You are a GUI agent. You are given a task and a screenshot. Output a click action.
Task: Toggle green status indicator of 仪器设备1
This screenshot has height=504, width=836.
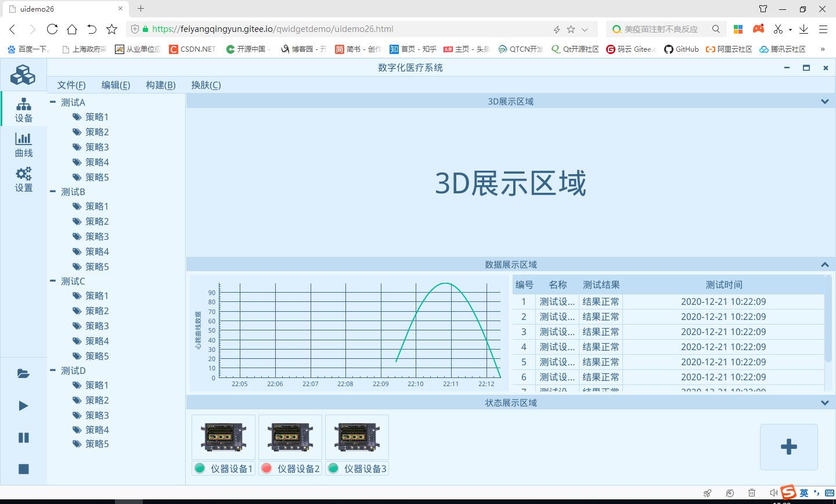200,469
